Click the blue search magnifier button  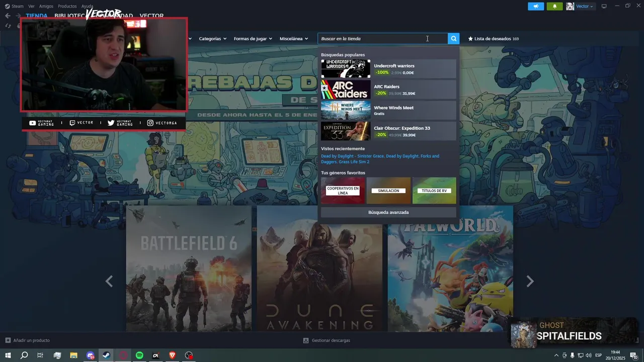point(454,39)
